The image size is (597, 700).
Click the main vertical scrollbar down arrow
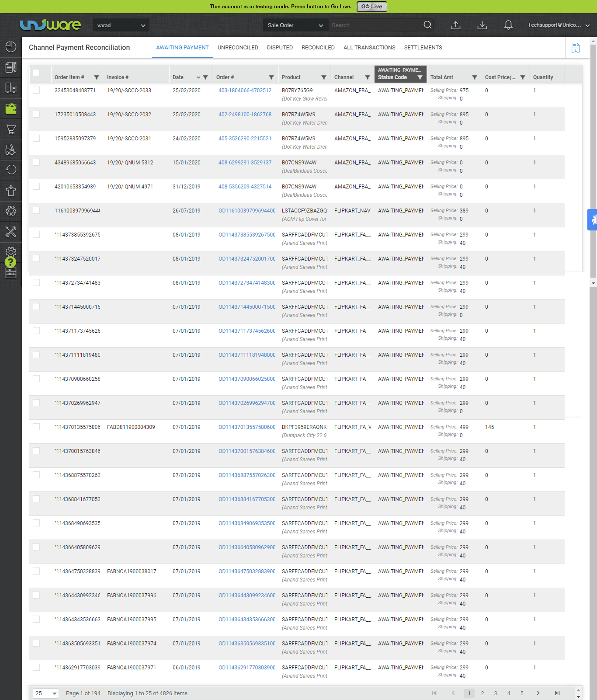point(593,283)
